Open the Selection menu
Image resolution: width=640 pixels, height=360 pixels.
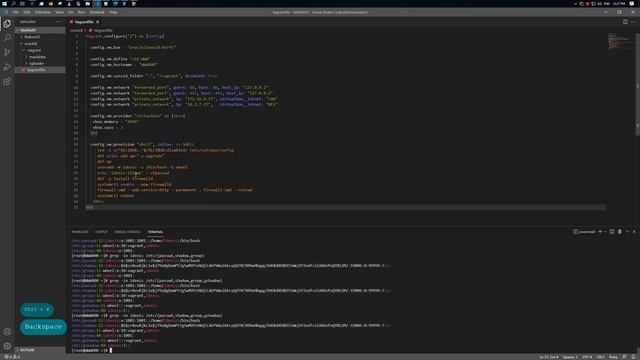pos(42,12)
